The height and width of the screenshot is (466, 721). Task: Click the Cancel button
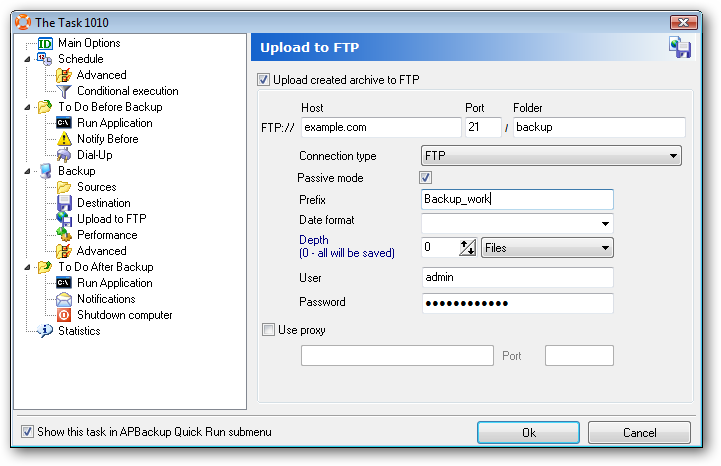[639, 432]
